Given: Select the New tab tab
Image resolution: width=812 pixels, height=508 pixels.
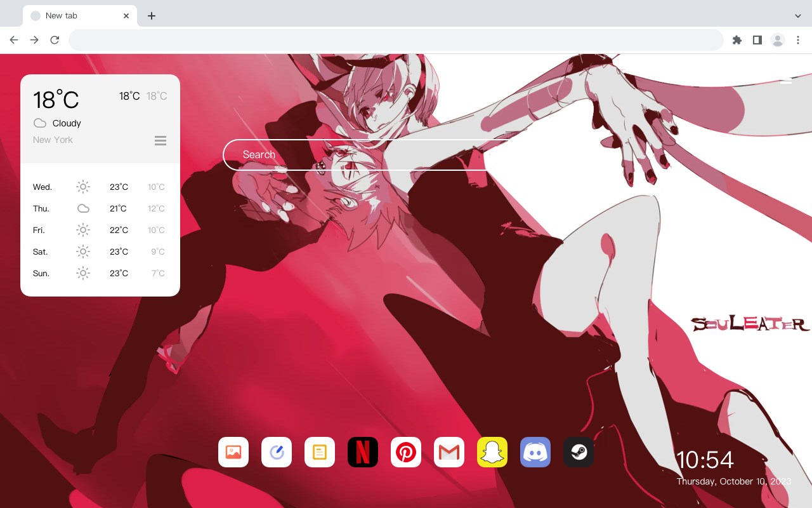Looking at the screenshot, I should [x=80, y=16].
